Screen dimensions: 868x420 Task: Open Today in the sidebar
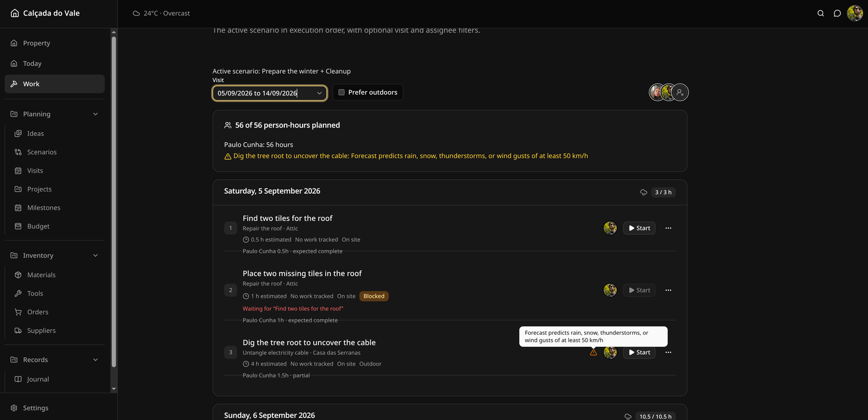(x=54, y=63)
